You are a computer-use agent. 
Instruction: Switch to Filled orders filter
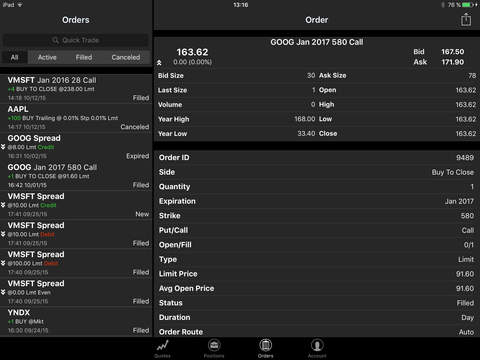point(84,57)
